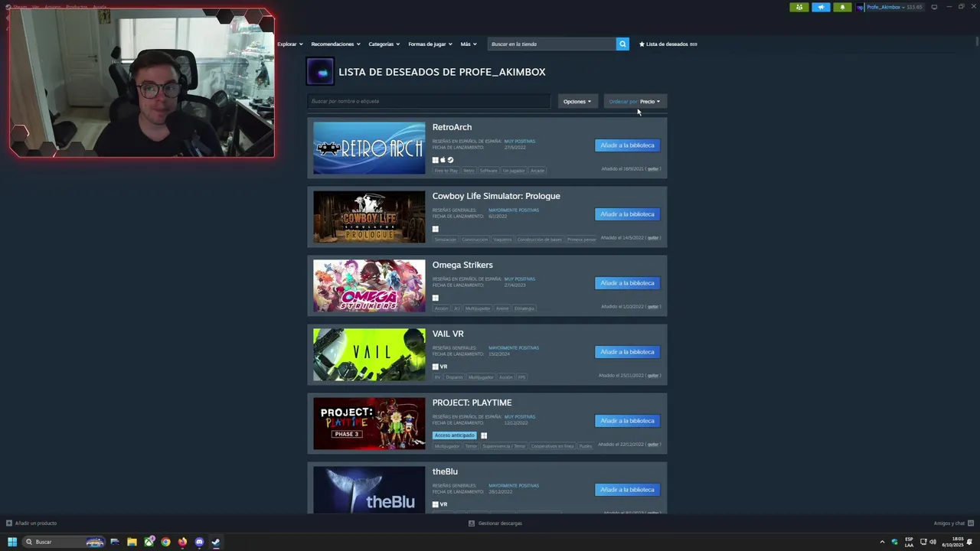
Task: Click the Simulación tag on Cowboy Life Simulator
Action: pos(446,240)
